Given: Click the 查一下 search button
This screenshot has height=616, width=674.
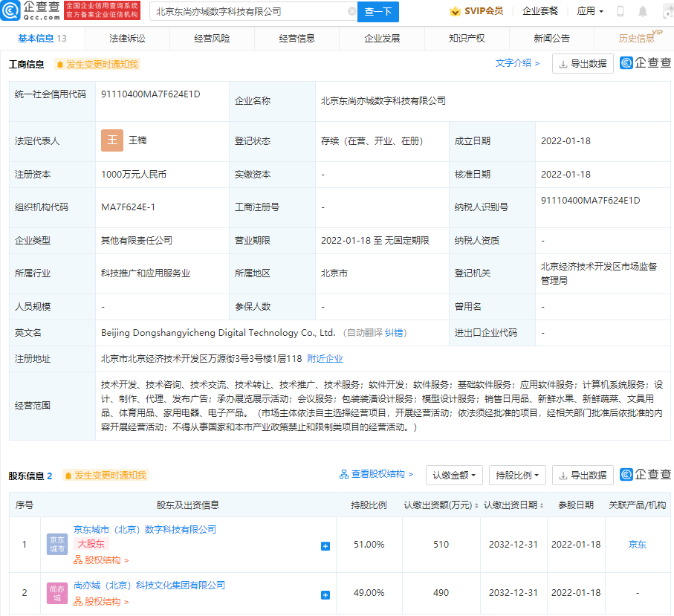Looking at the screenshot, I should 377,12.
